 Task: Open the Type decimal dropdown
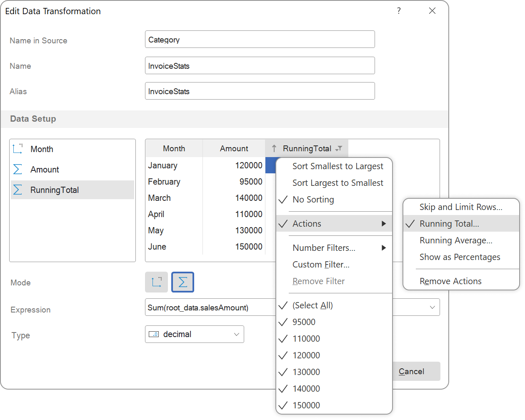[x=195, y=334]
